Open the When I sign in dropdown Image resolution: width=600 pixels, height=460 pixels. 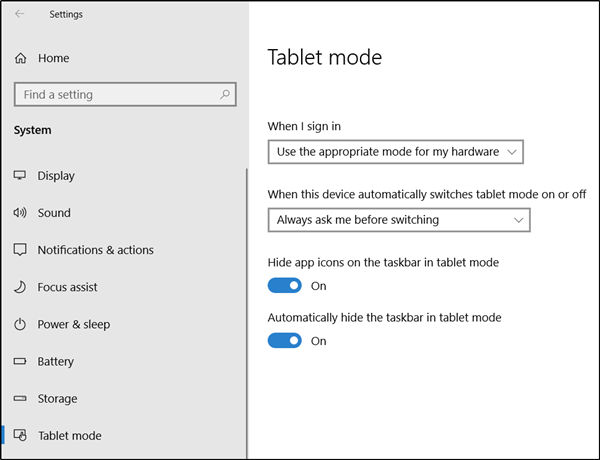[396, 152]
